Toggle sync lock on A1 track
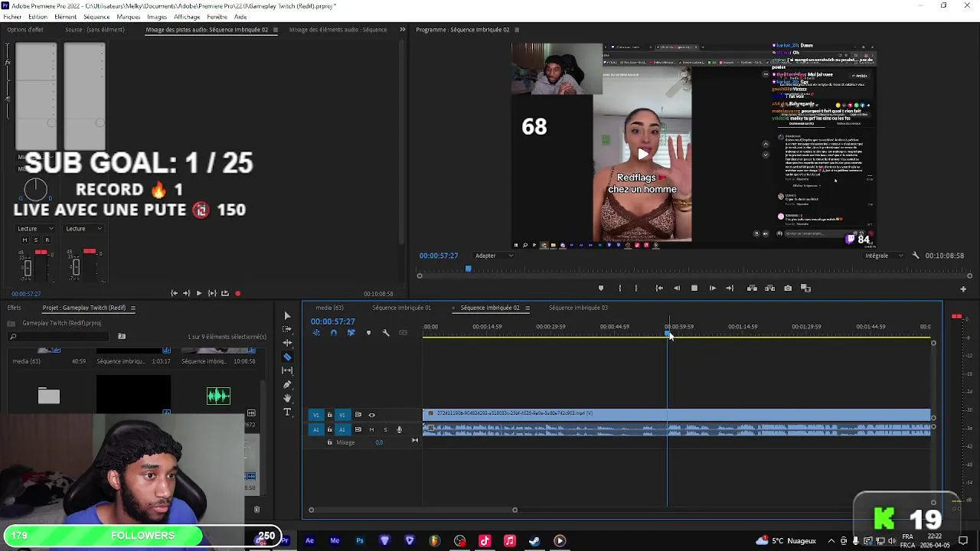Screen dimensions: 980x551 coord(358,429)
